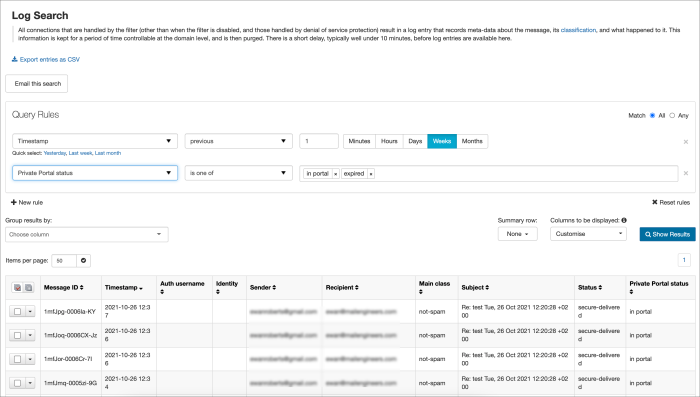Remove the 'expired' tag
The image size is (700, 397).
pos(371,174)
